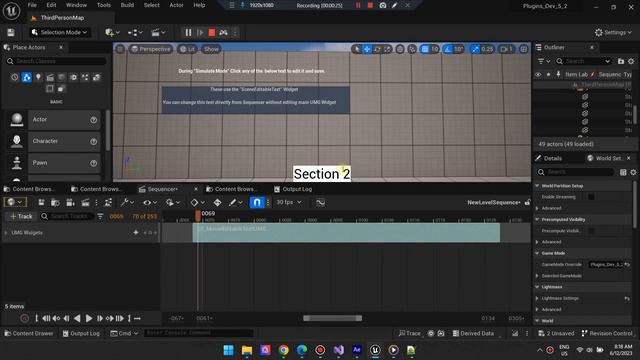Click the add Track button in Sequencer

(21, 216)
